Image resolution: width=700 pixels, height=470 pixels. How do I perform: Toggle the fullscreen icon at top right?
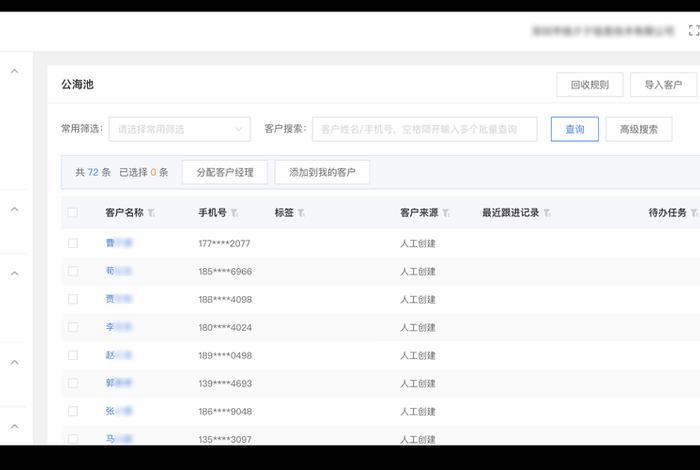click(694, 30)
